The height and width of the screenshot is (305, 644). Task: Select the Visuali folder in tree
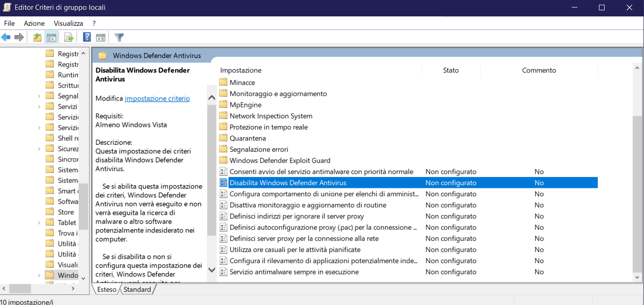pyautogui.click(x=68, y=265)
